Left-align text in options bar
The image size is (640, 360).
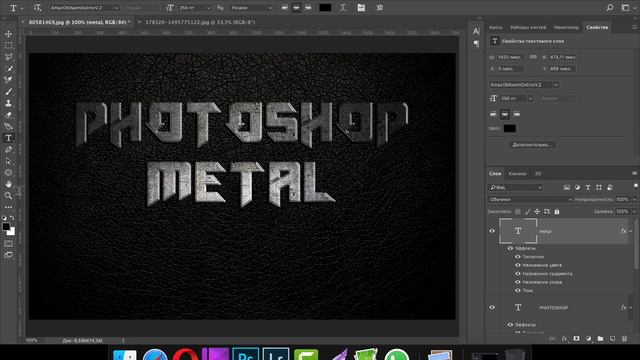point(284,8)
